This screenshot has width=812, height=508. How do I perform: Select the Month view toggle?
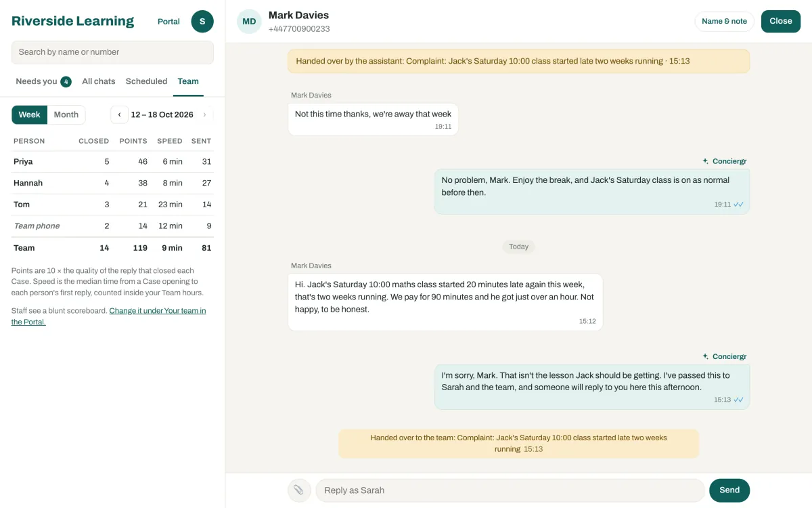click(x=66, y=114)
